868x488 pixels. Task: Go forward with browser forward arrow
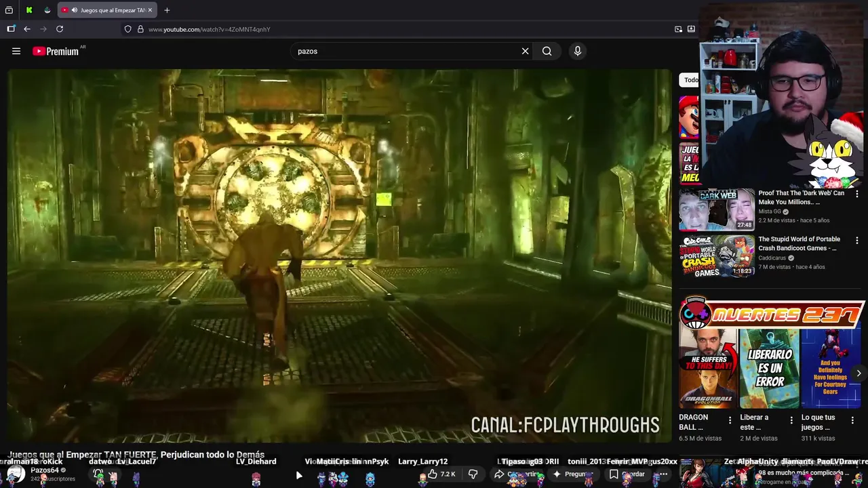pos(43,29)
